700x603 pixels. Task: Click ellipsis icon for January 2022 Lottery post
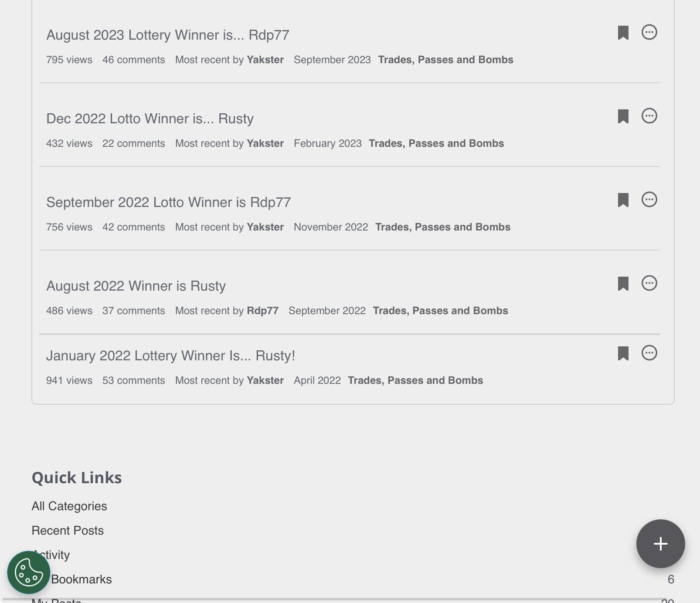[x=649, y=353]
